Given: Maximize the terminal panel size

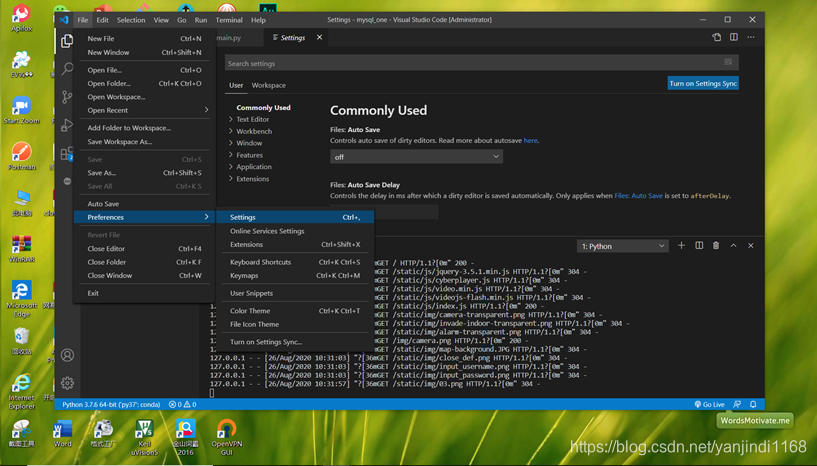Looking at the screenshot, I should pyautogui.click(x=733, y=246).
